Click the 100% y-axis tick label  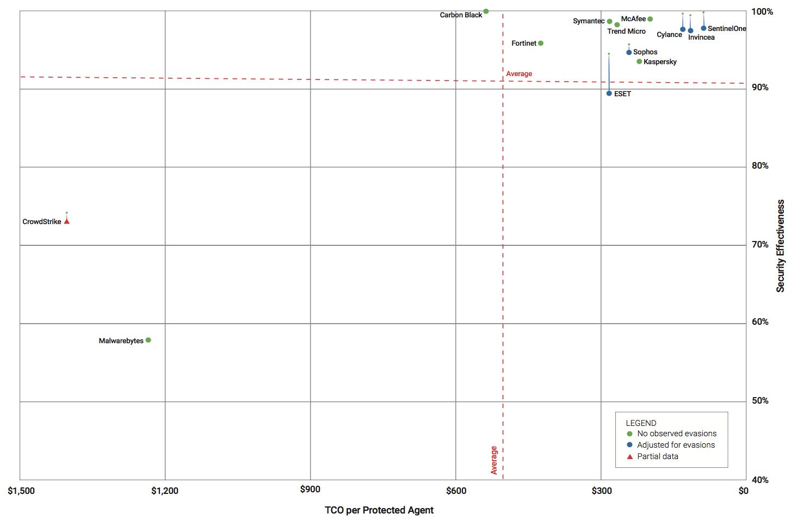point(762,12)
